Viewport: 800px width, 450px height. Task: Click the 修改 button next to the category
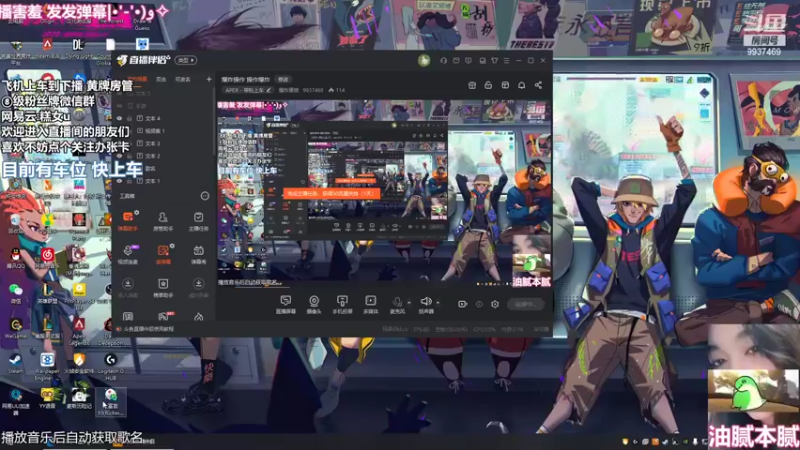pyautogui.click(x=283, y=80)
